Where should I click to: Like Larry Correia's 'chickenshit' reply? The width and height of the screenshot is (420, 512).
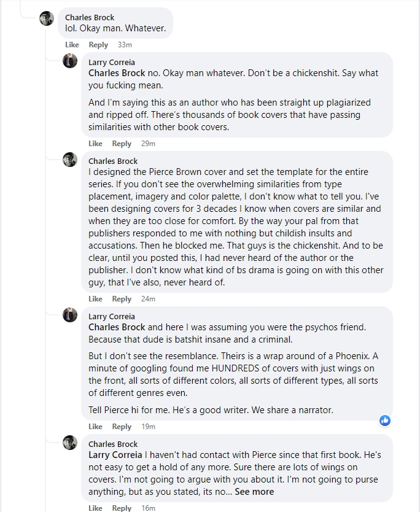coord(95,144)
